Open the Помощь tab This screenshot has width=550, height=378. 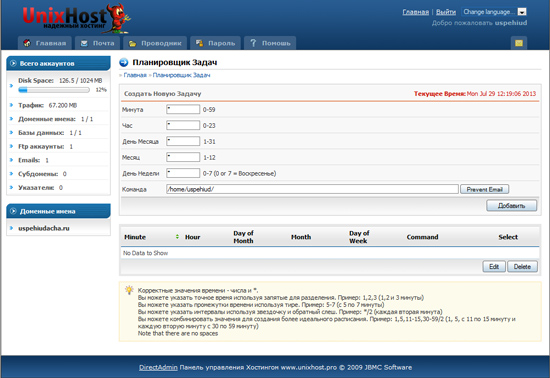pyautogui.click(x=270, y=43)
